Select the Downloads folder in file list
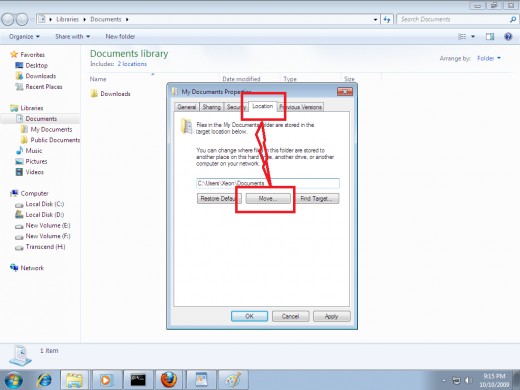 115,94
